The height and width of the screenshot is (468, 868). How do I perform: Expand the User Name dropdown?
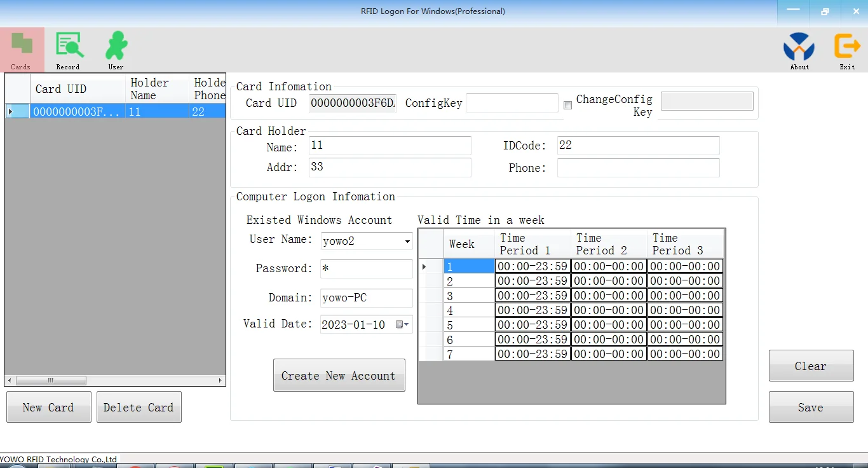(x=407, y=242)
